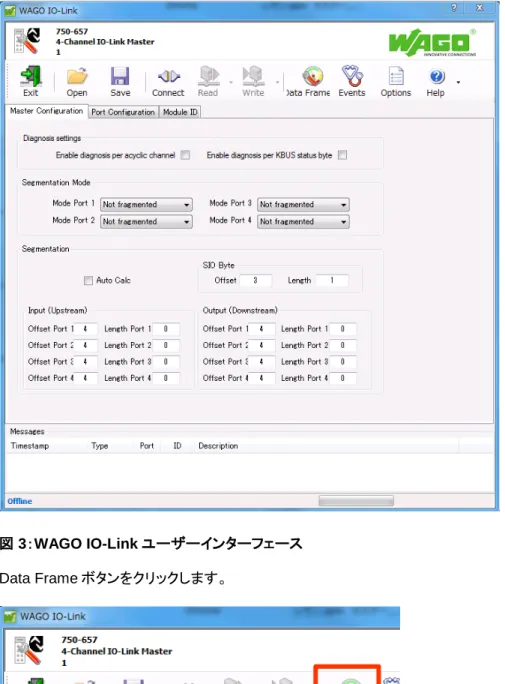Switch to Port Configuration tab
The height and width of the screenshot is (684, 505).
click(x=123, y=112)
